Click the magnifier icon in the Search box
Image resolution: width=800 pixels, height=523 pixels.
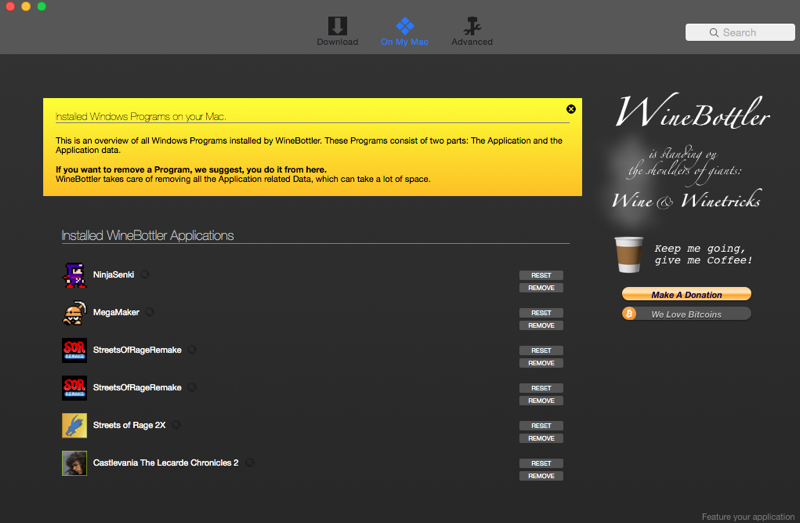[x=714, y=33]
